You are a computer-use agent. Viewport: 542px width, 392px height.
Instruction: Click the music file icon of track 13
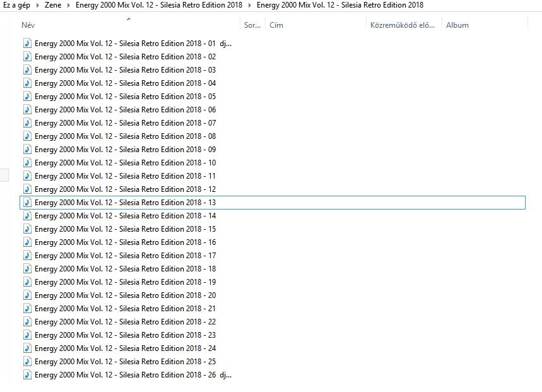[x=27, y=202]
